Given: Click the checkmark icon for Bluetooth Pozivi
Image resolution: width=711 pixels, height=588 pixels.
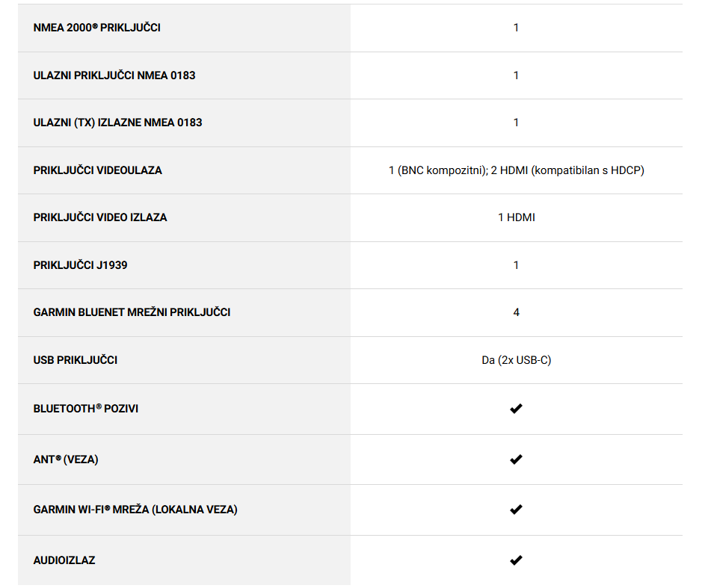Looking at the screenshot, I should (516, 409).
